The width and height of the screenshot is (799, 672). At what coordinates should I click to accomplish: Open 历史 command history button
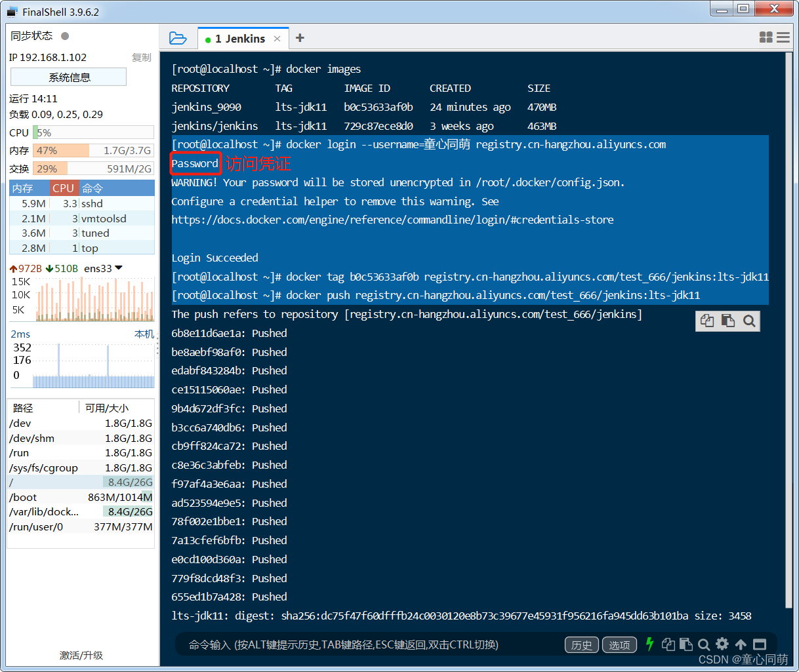(581, 645)
